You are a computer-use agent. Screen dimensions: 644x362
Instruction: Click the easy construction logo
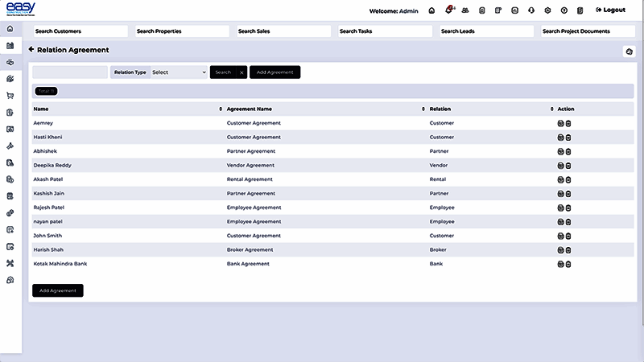[x=21, y=9]
